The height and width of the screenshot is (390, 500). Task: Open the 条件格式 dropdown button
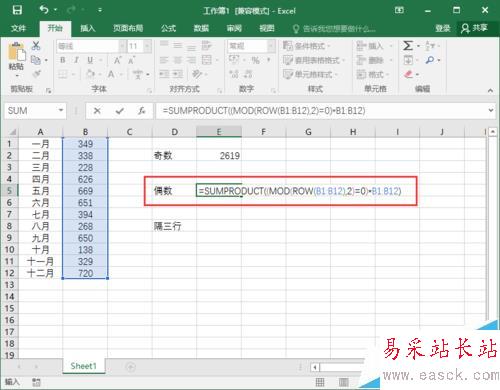(307, 46)
